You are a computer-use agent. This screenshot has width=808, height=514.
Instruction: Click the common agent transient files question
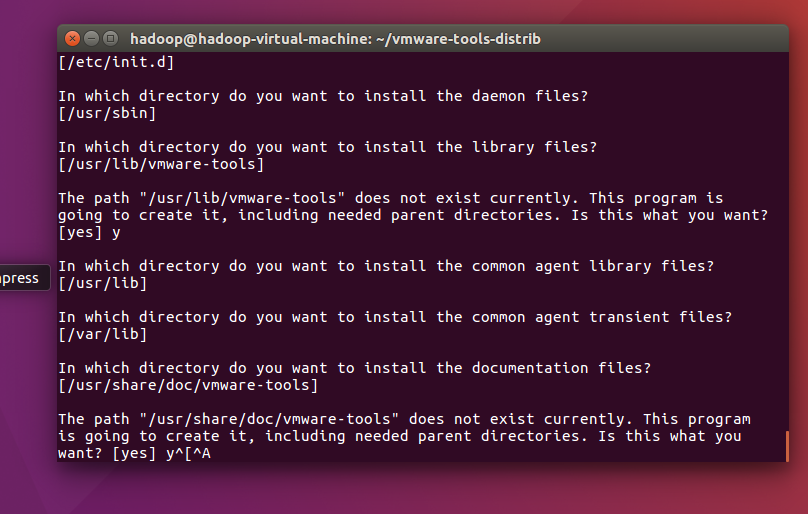click(395, 317)
